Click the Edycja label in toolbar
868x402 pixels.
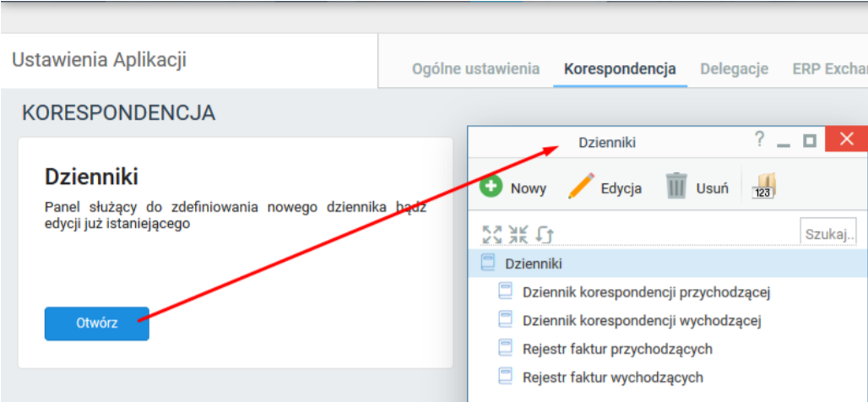621,188
